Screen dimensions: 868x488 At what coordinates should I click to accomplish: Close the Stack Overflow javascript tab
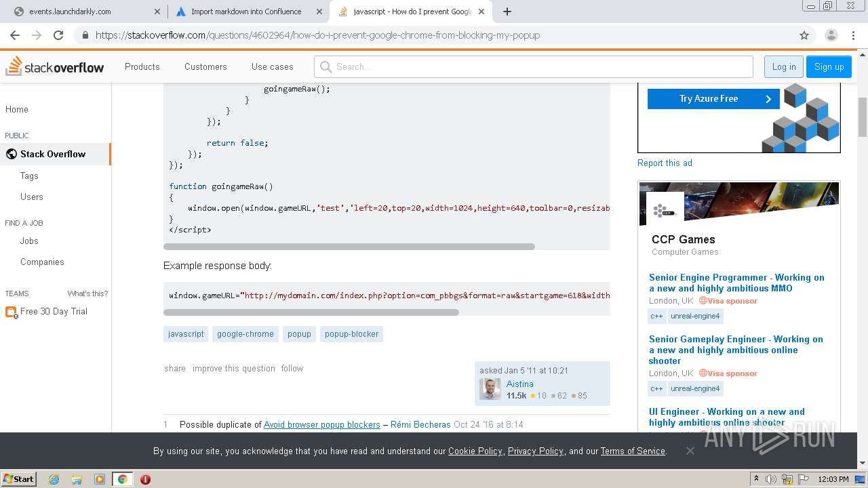(x=481, y=12)
